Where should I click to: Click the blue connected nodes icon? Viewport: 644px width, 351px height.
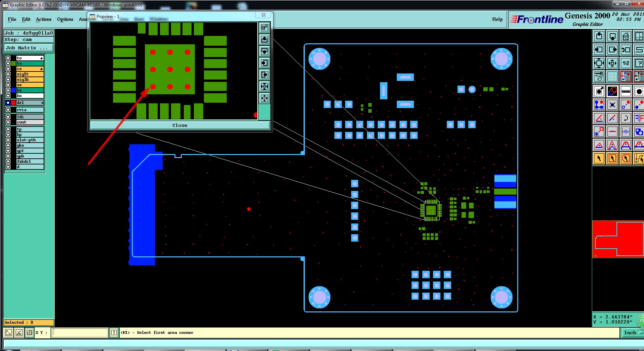[x=599, y=105]
